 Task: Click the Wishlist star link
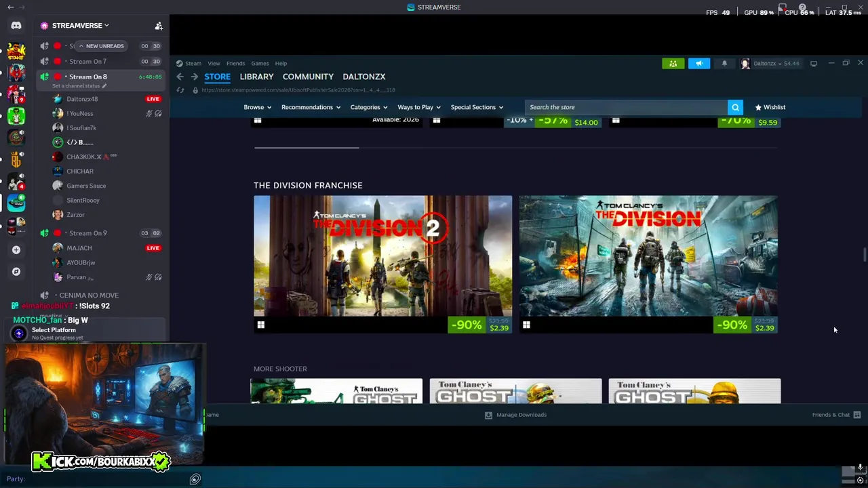(x=770, y=107)
